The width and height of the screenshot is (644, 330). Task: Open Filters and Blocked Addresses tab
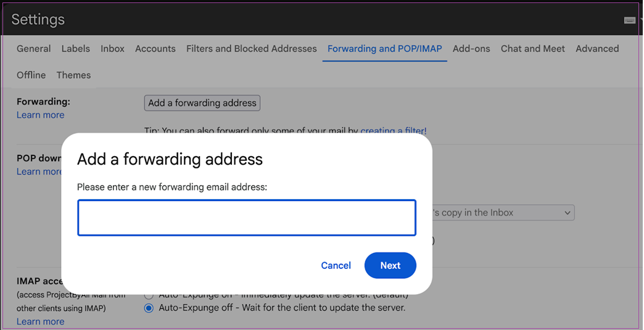251,49
